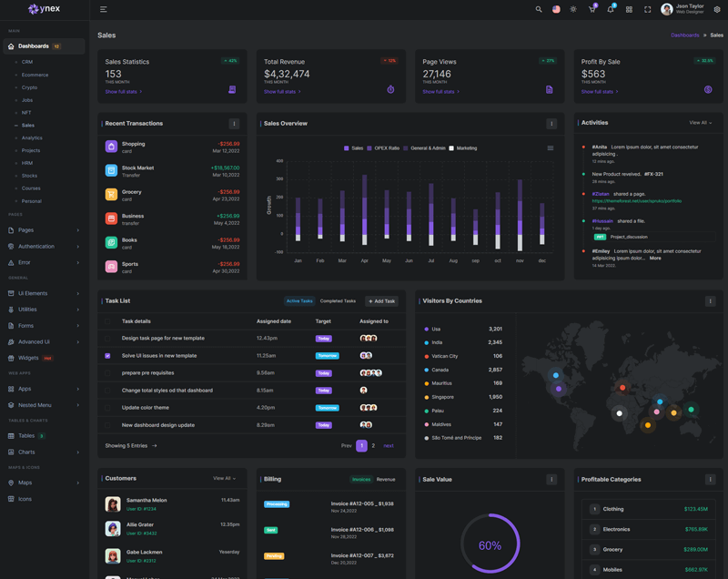Image resolution: width=728 pixels, height=579 pixels.
Task: Open the settings gear in header
Action: [717, 9]
